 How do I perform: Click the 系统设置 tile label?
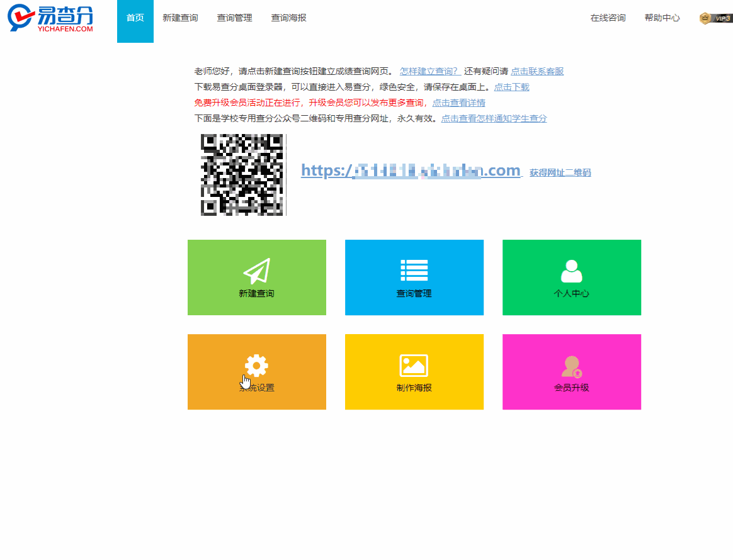click(x=257, y=388)
